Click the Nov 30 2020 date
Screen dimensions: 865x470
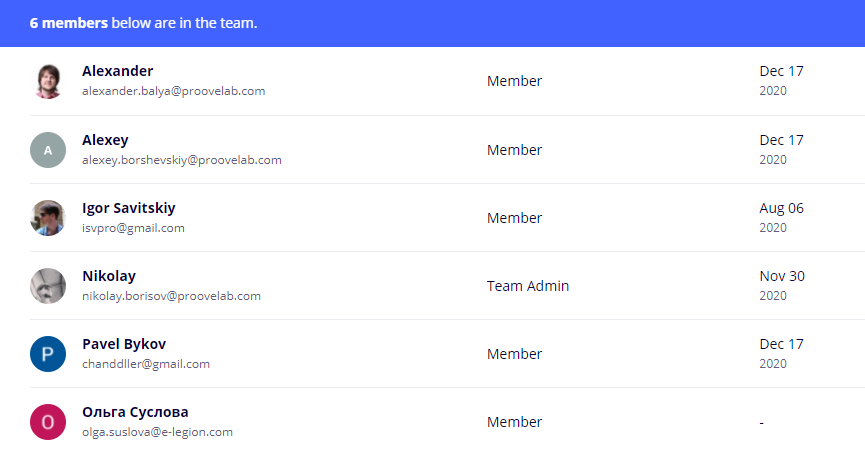coord(781,285)
